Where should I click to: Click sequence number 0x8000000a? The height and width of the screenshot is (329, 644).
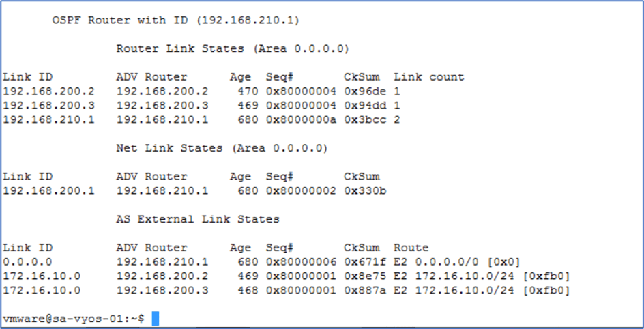301,120
